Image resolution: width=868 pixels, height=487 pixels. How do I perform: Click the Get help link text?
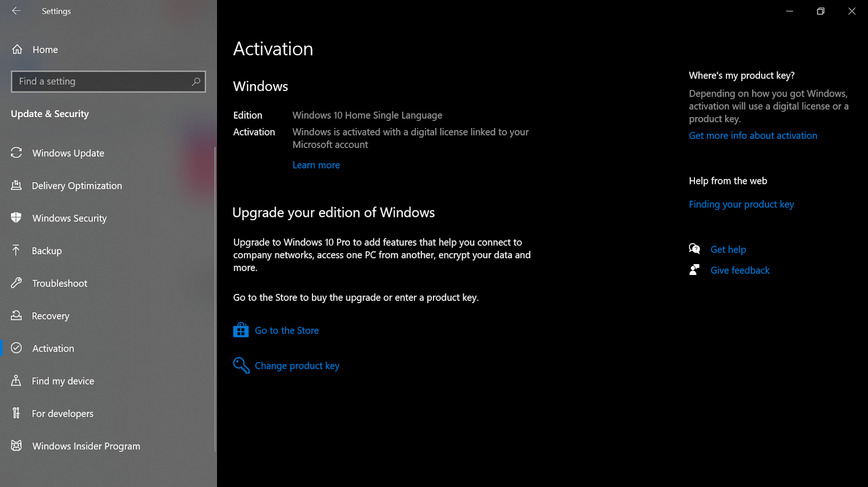(x=728, y=249)
